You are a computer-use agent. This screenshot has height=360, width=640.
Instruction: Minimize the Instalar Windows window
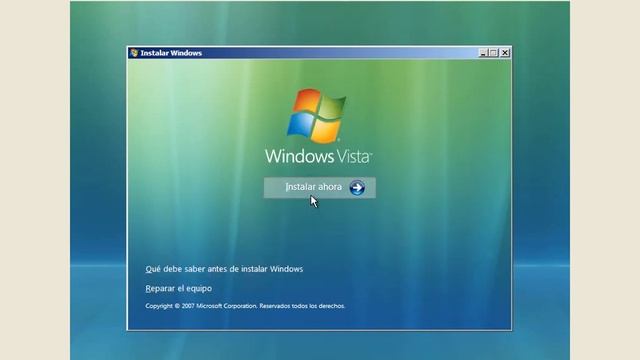click(483, 53)
